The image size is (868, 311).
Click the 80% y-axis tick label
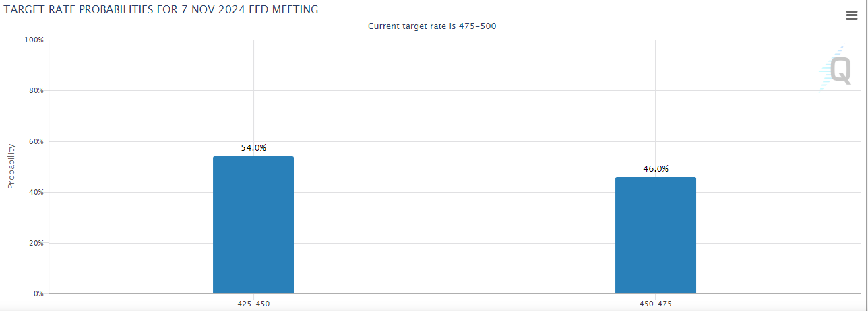pyautogui.click(x=36, y=90)
